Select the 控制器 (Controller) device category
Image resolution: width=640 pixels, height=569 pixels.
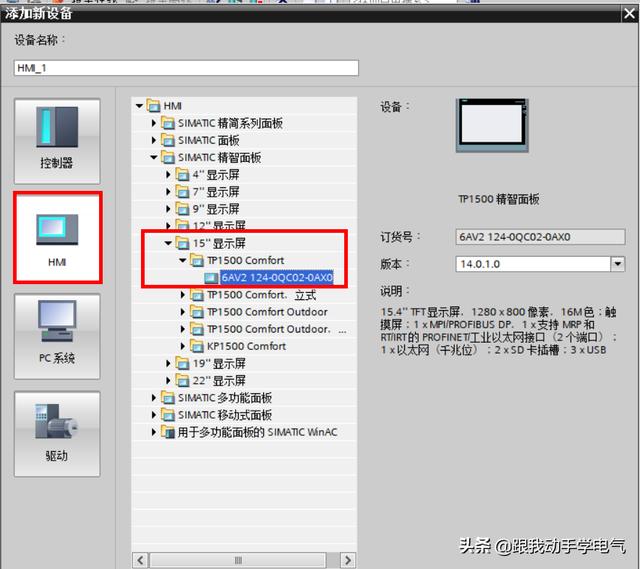click(57, 141)
